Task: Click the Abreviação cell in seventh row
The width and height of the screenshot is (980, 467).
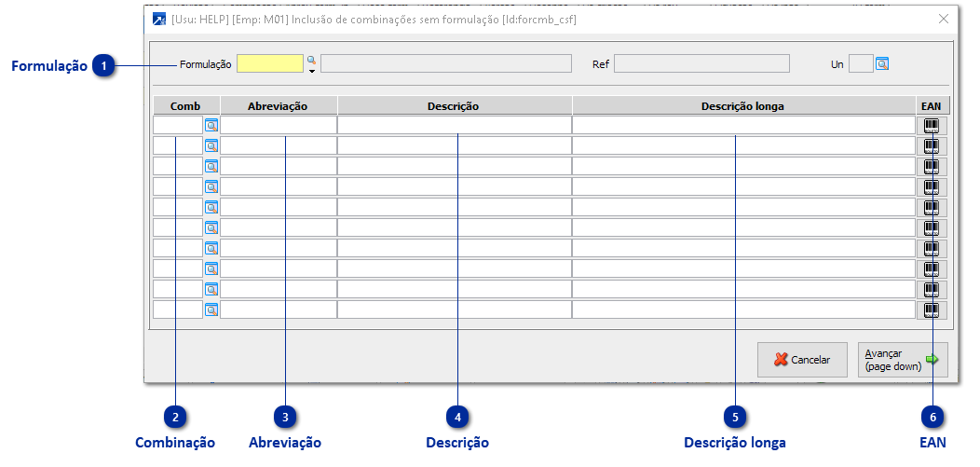Action: [x=279, y=248]
